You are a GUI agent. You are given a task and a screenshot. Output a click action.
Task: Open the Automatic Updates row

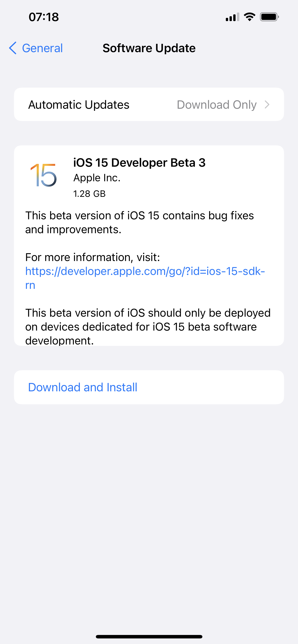(x=79, y=105)
